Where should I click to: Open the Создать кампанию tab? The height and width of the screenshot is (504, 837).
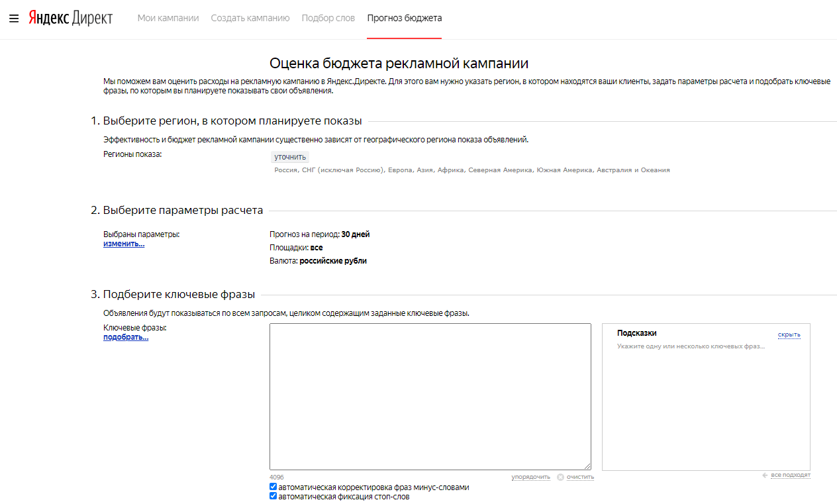pyautogui.click(x=250, y=19)
